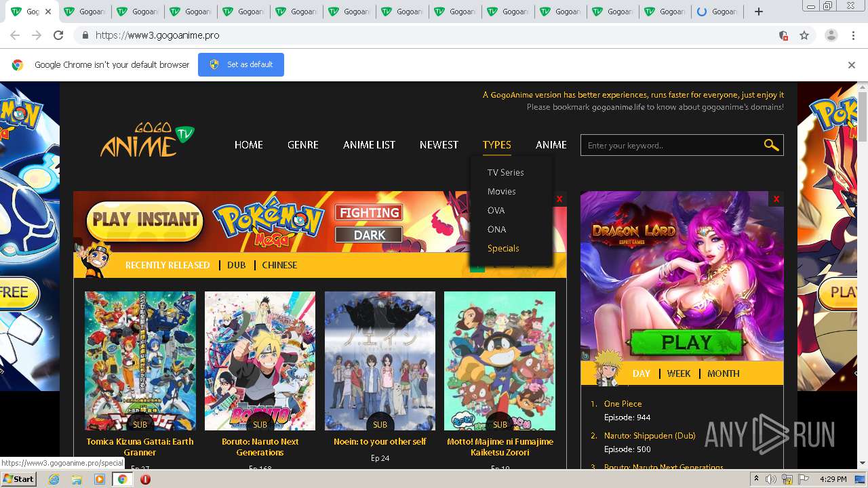Show hidden system tray icons arrow
Image resolution: width=868 pixels, height=488 pixels.
tap(756, 479)
